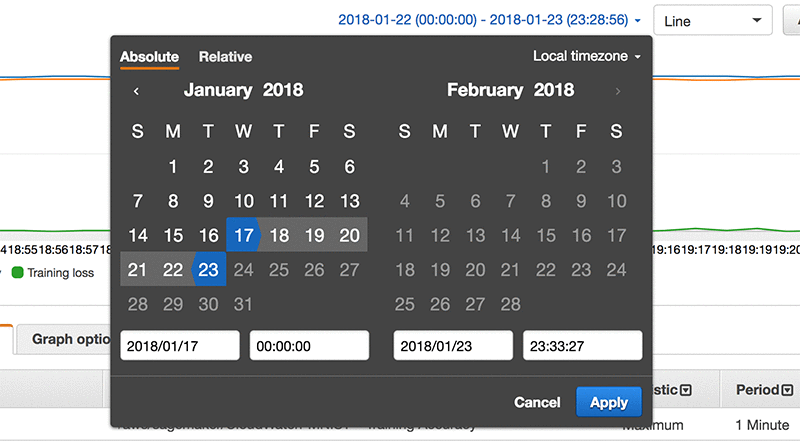Select January 17 start date
The image size is (800, 445).
[243, 235]
